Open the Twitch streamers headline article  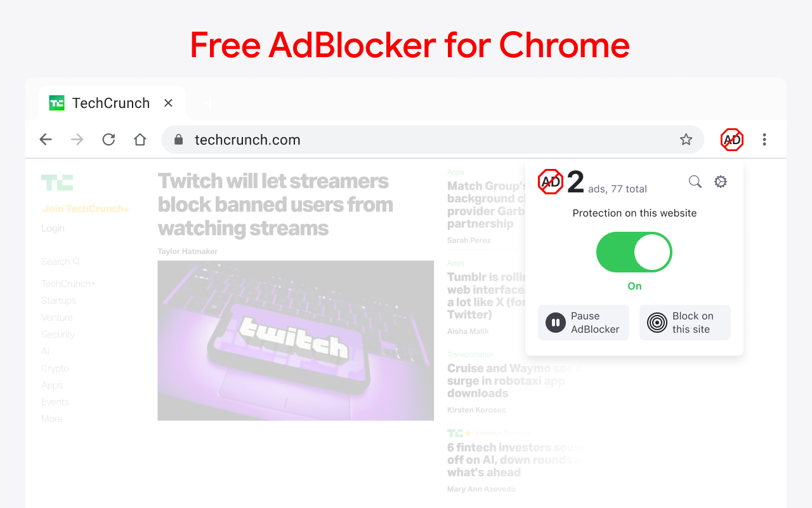tap(275, 204)
